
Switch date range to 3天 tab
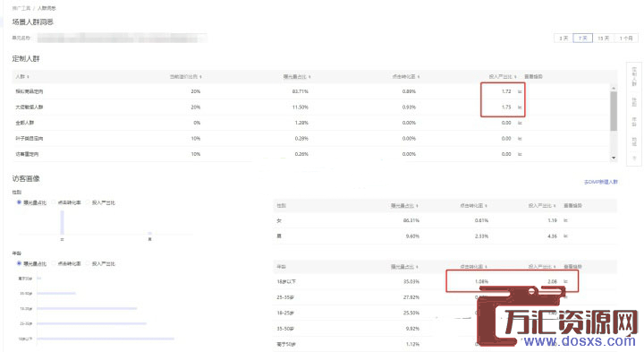click(563, 38)
